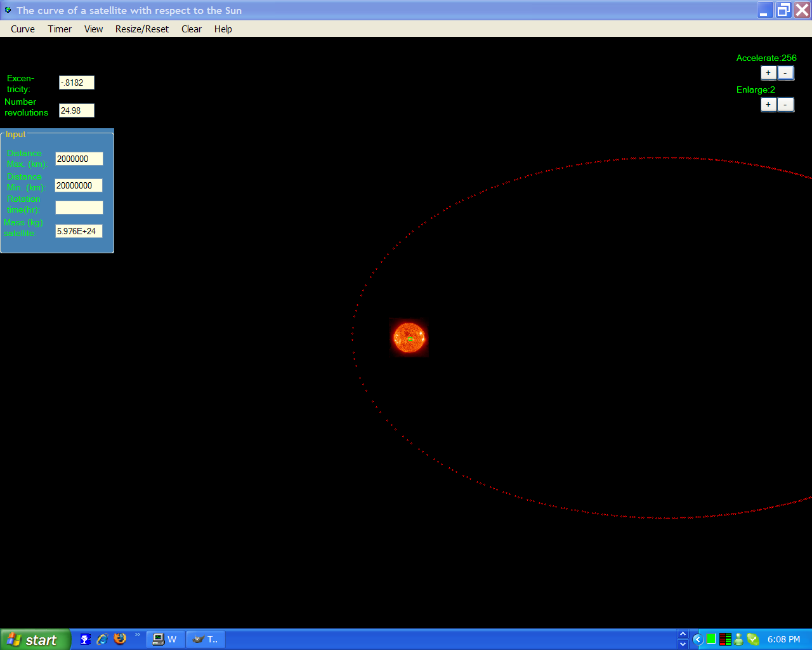
Task: Click the Accelerate:256 label
Action: pos(766,58)
